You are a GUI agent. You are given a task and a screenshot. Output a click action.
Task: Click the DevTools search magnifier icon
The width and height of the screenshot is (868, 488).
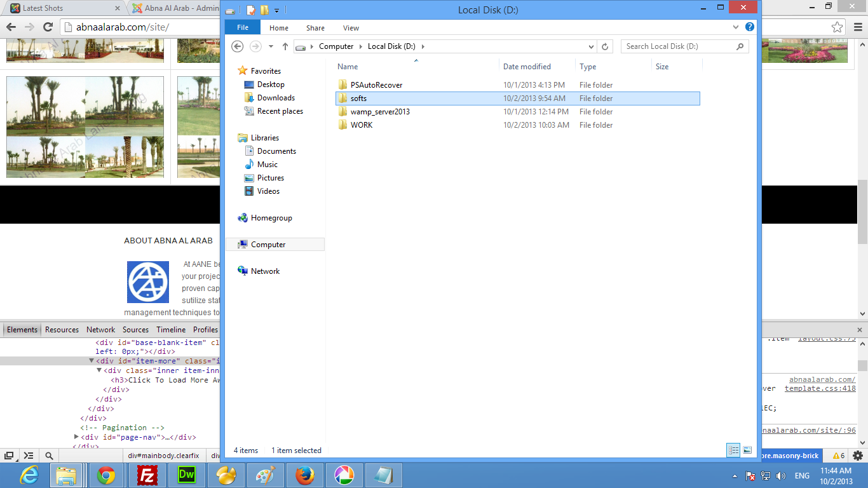pos(49,456)
